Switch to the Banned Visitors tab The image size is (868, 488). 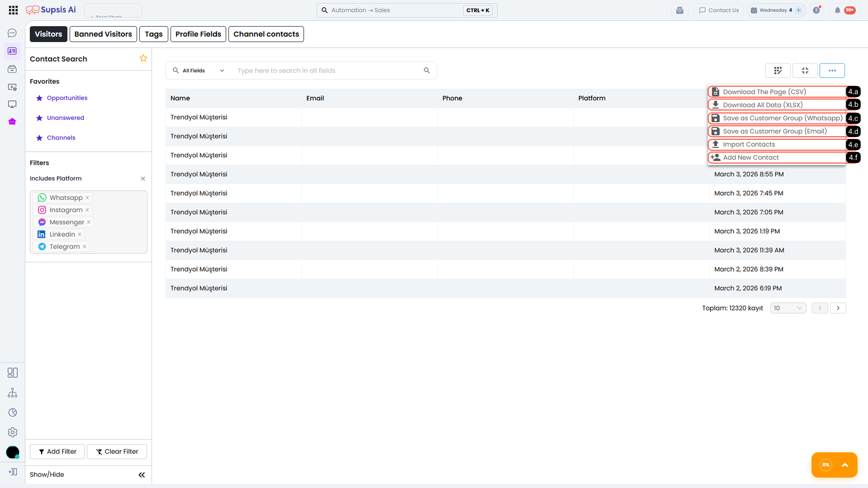point(103,34)
